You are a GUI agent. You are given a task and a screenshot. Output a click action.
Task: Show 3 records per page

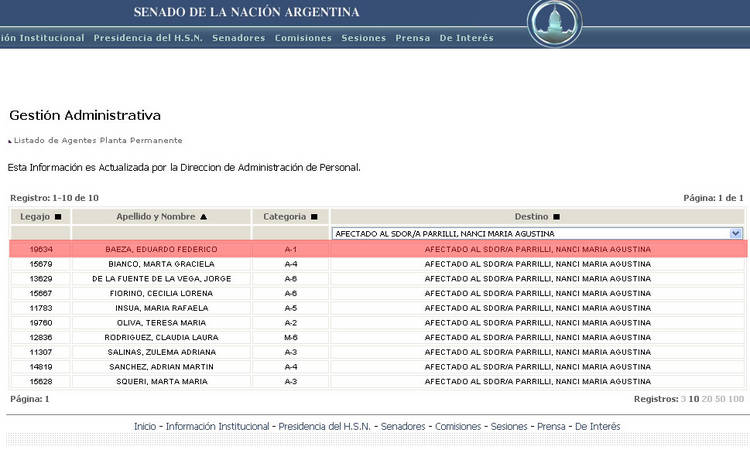click(x=684, y=399)
